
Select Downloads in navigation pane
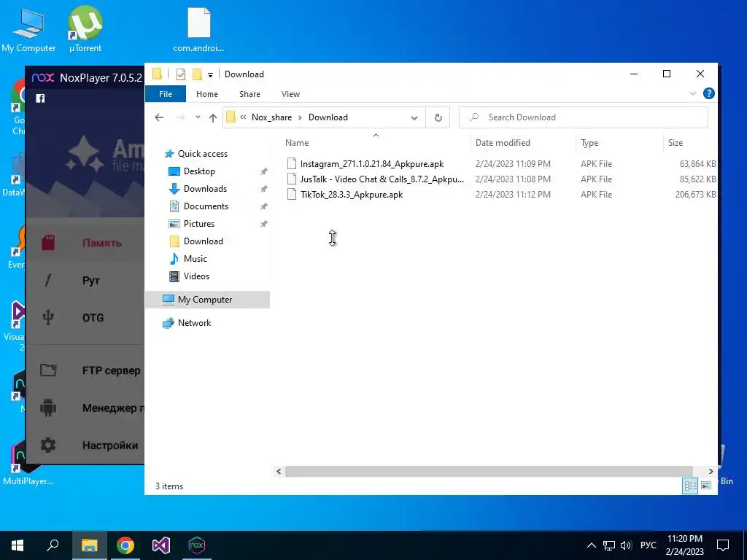[x=205, y=189]
